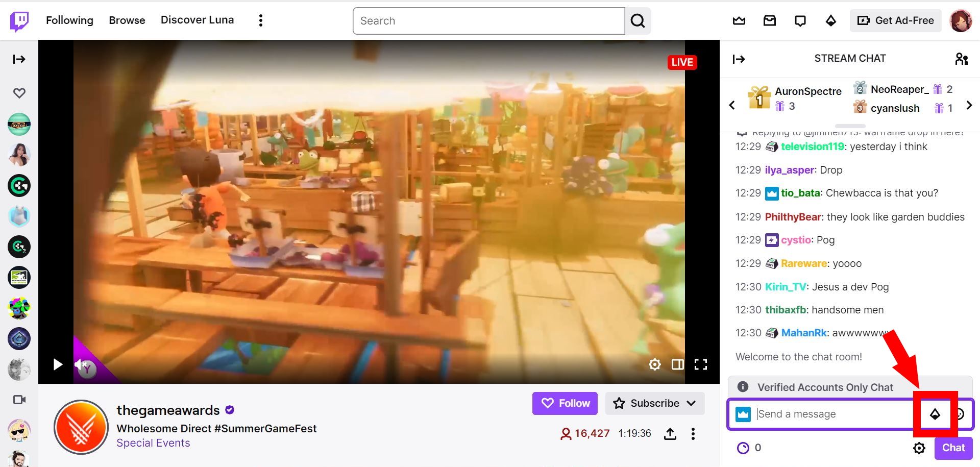Open the Community viewers list icon
980x467 pixels.
pos(962,59)
